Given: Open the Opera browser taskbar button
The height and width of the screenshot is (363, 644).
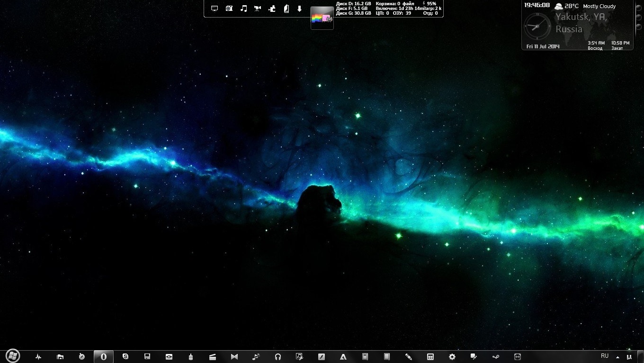Looking at the screenshot, I should click(x=104, y=357).
